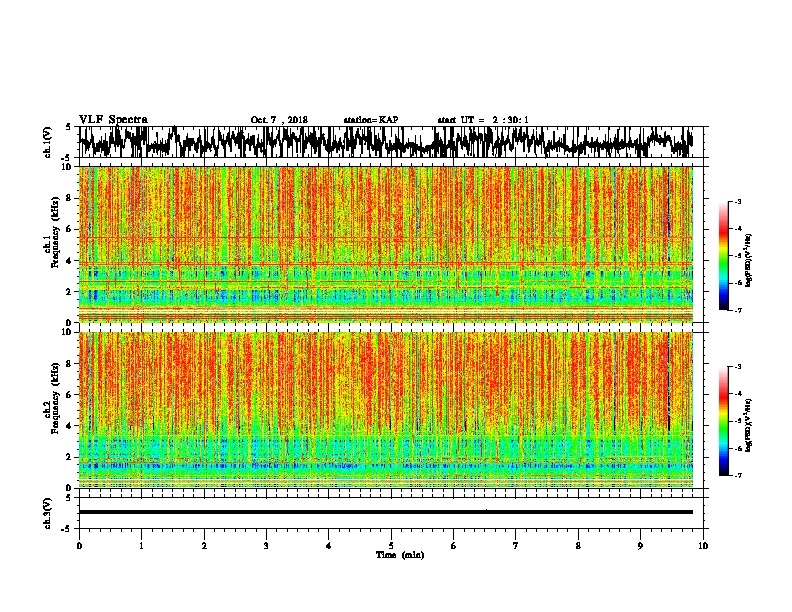Viewport: 792px width, 612px height.
Task: Click the "-5" tick on ch.3 voltage axis
Action: point(68,529)
